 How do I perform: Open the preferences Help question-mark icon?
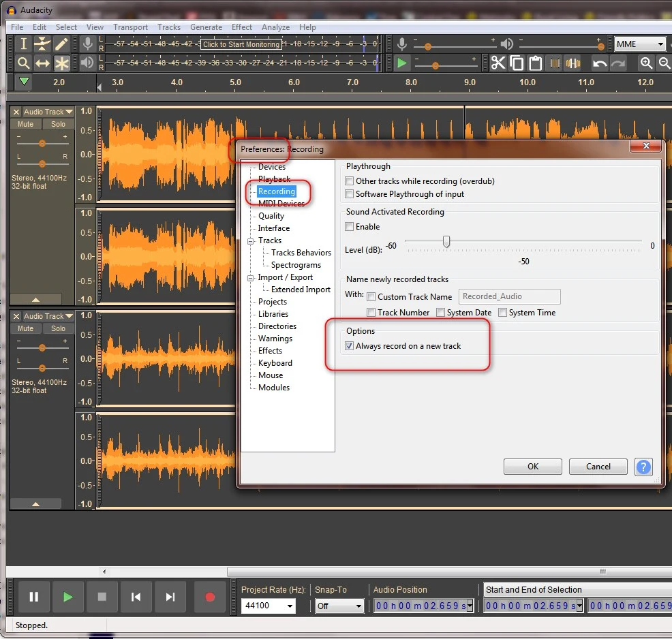point(643,467)
